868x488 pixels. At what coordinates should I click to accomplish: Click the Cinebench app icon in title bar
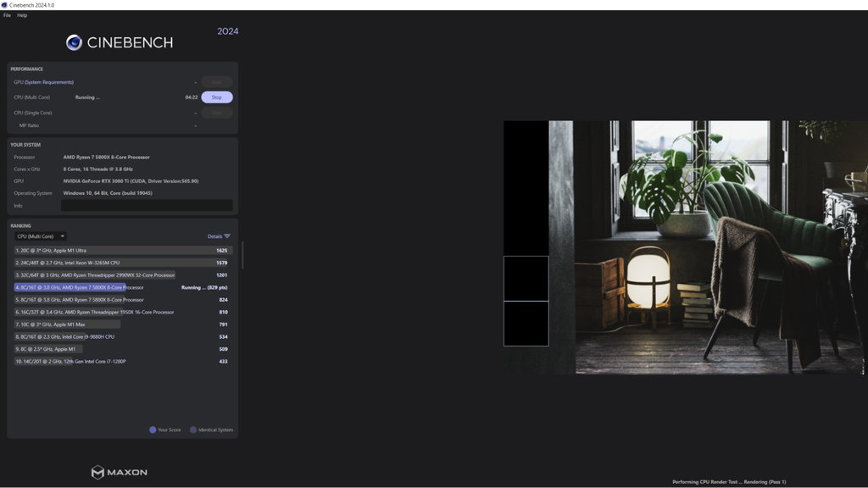(x=4, y=5)
